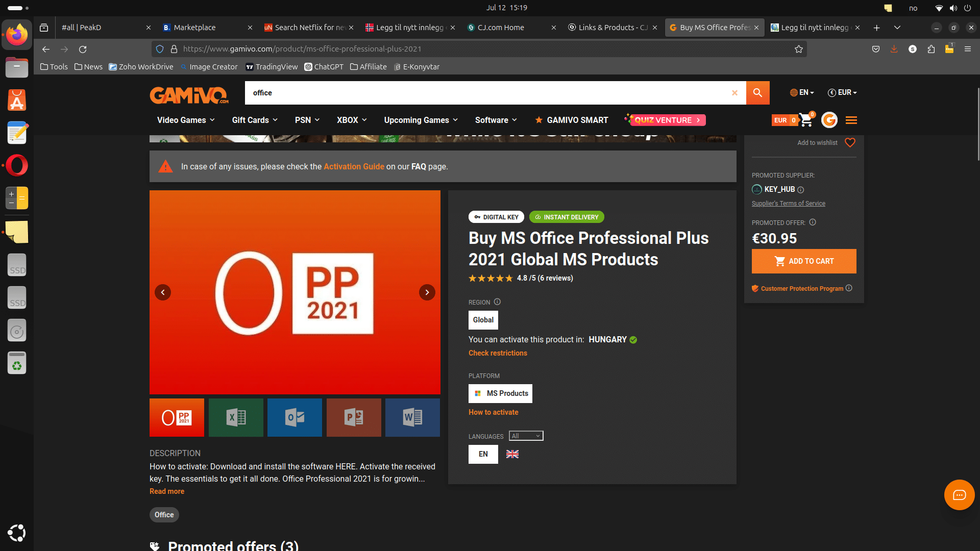980x551 pixels.
Task: Select MS Products platform option
Action: click(x=500, y=393)
